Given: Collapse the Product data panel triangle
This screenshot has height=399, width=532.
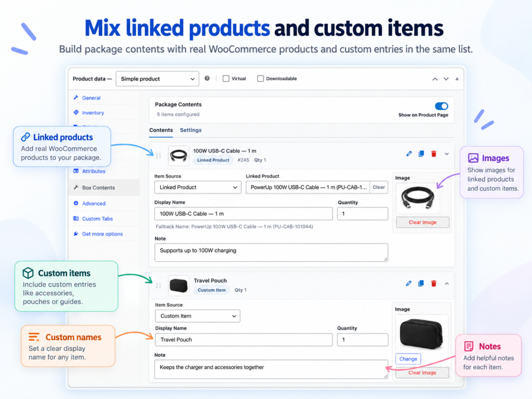Looking at the screenshot, I should coord(457,79).
